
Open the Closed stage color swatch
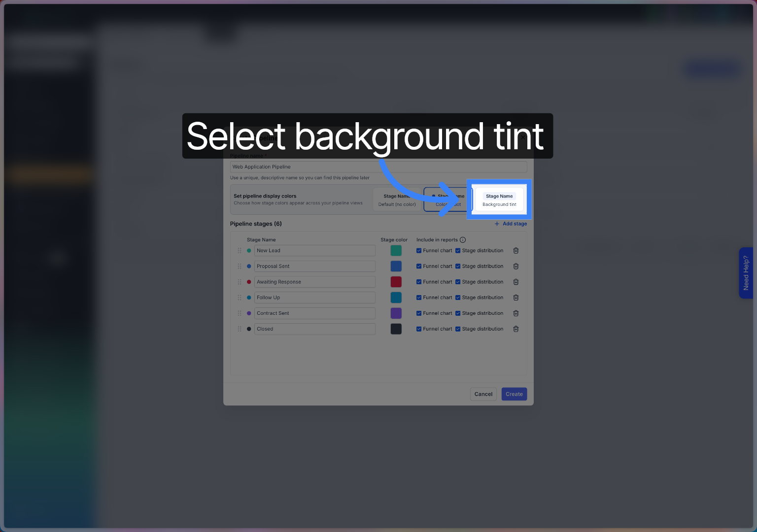(396, 329)
